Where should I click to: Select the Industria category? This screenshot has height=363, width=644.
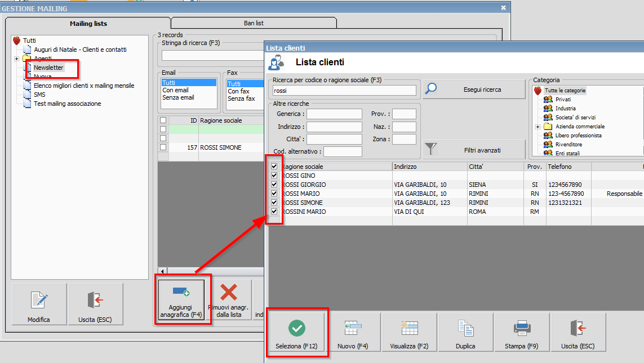[x=566, y=108]
